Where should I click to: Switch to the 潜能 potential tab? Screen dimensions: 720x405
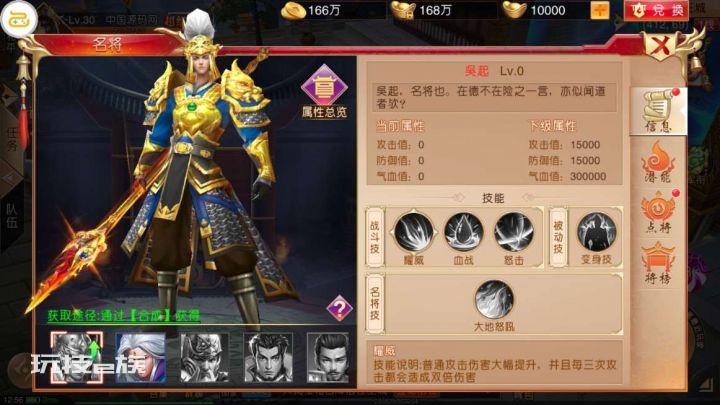tap(658, 163)
